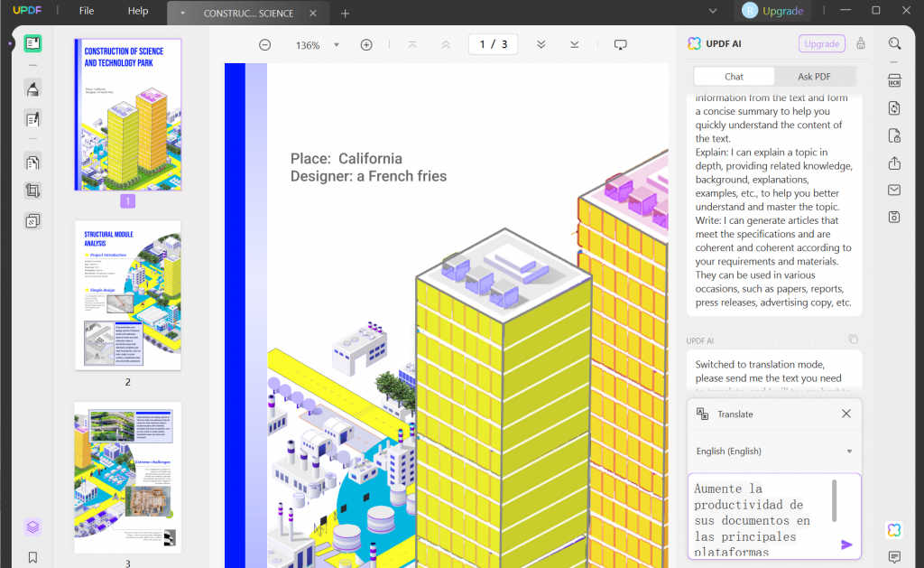The image size is (924, 568).
Task: Open the File menu
Action: pos(87,11)
